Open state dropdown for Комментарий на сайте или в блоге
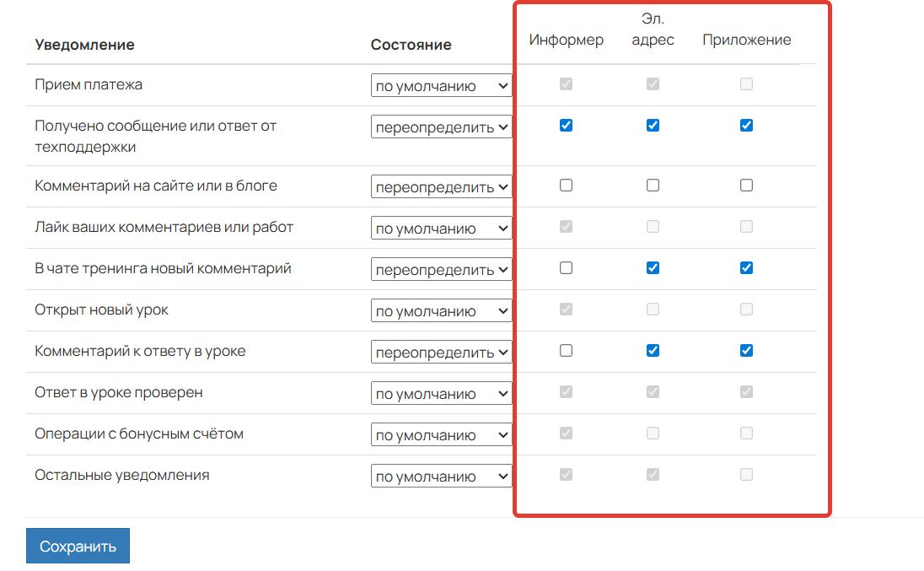 pyautogui.click(x=442, y=186)
